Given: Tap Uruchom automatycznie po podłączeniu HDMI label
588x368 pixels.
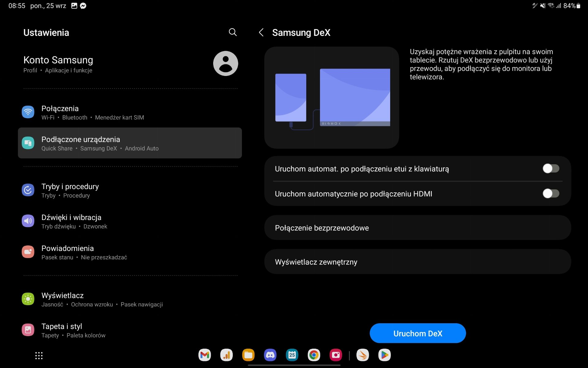Looking at the screenshot, I should click(x=353, y=194).
